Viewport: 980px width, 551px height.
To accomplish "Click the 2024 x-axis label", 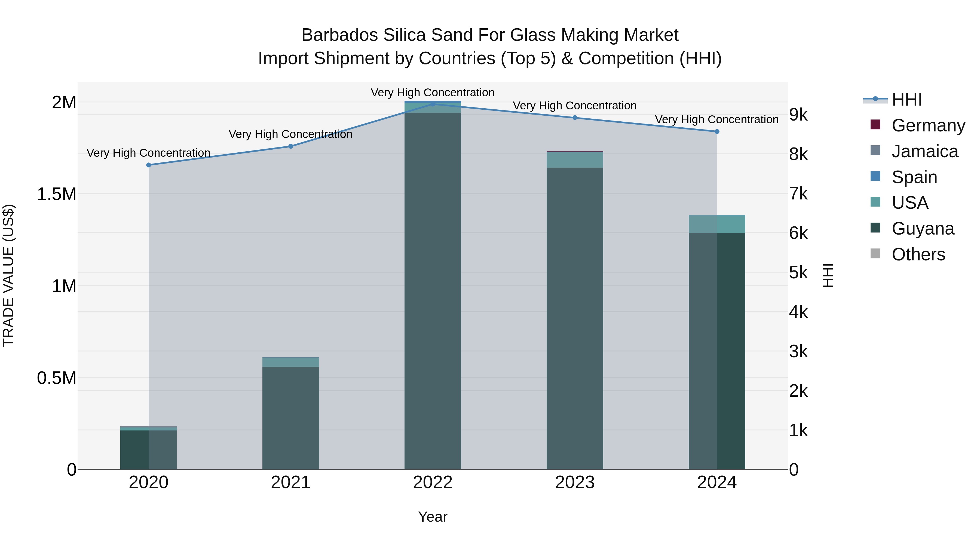I will pyautogui.click(x=717, y=482).
